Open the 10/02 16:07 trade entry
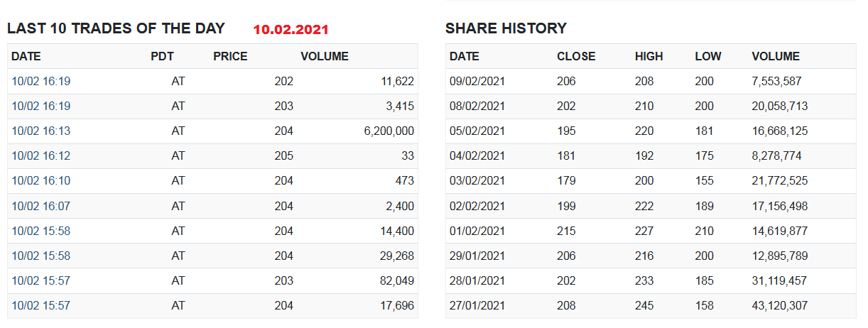The image size is (868, 328). click(x=41, y=206)
